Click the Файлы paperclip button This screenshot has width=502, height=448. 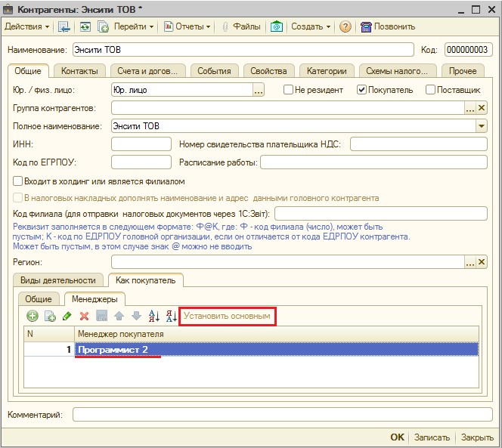tap(242, 26)
